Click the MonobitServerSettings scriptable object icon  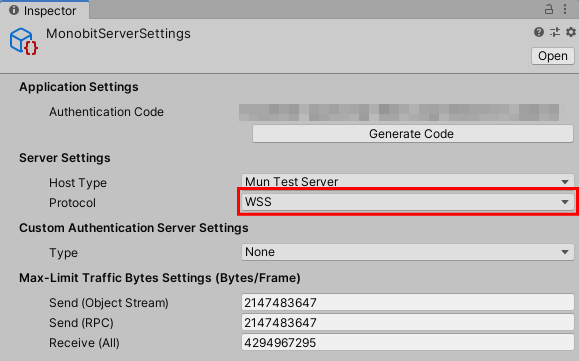(24, 41)
